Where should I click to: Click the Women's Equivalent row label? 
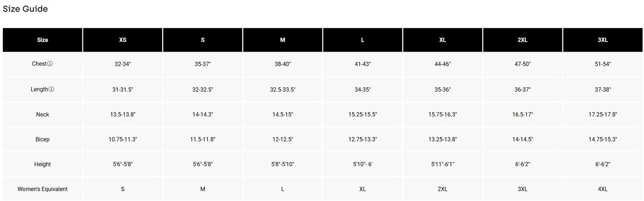(43, 189)
